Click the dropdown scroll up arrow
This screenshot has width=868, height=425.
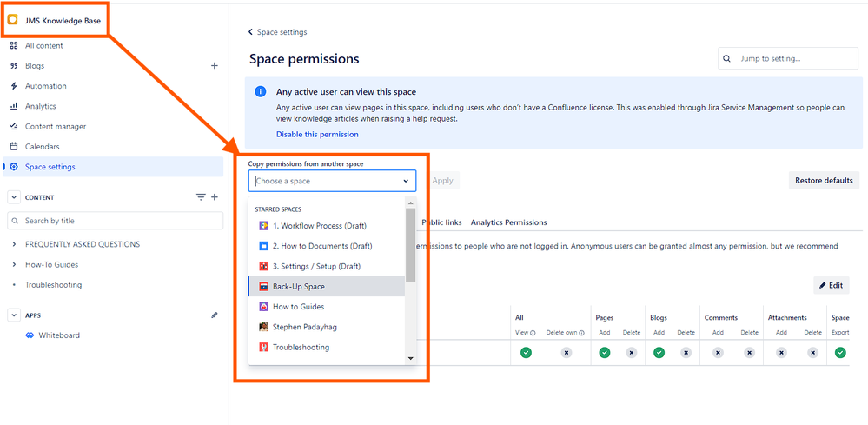[410, 202]
